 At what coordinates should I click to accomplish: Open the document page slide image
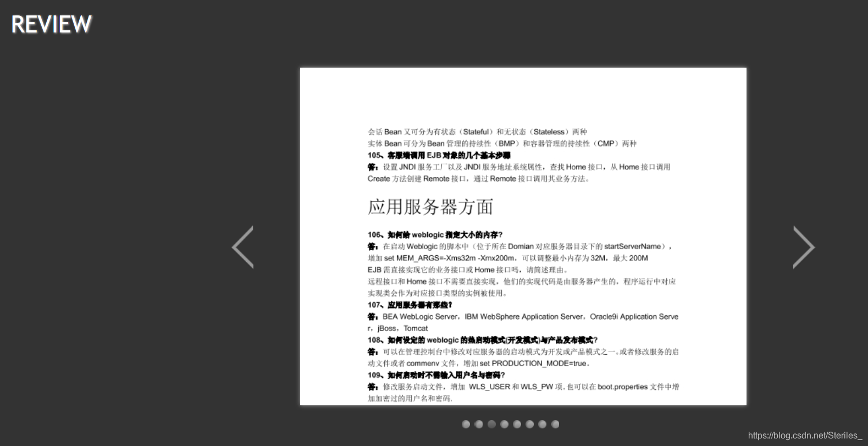pyautogui.click(x=523, y=236)
